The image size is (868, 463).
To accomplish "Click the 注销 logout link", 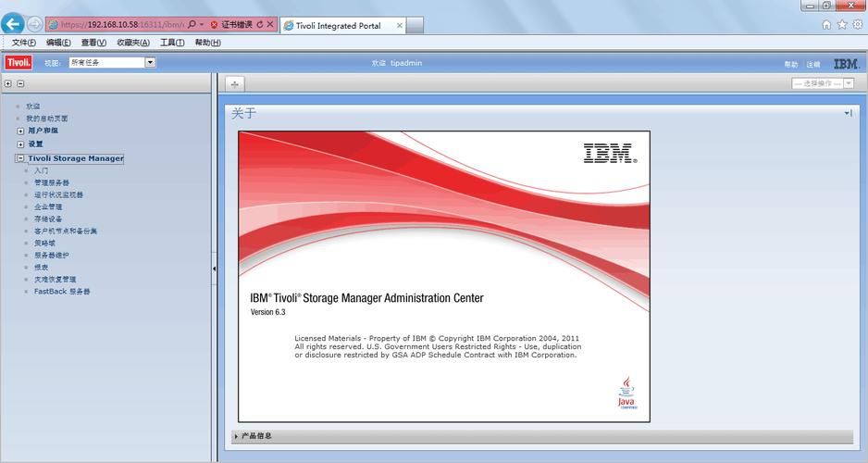I will tap(813, 64).
